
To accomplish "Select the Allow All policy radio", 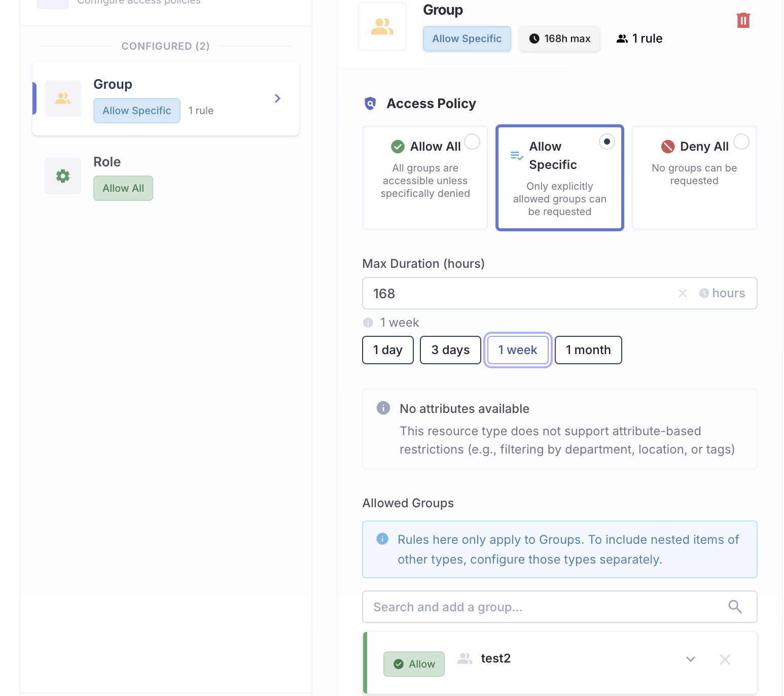I will [472, 142].
